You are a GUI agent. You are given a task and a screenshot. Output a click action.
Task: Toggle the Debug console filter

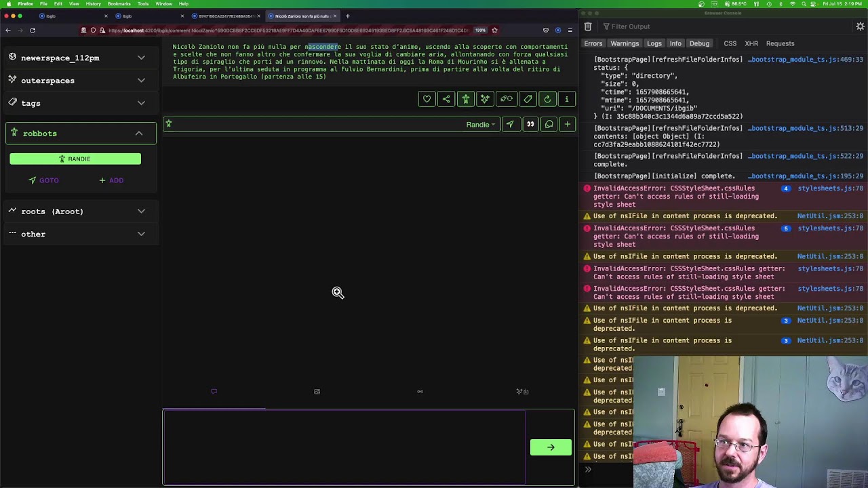[x=699, y=43]
